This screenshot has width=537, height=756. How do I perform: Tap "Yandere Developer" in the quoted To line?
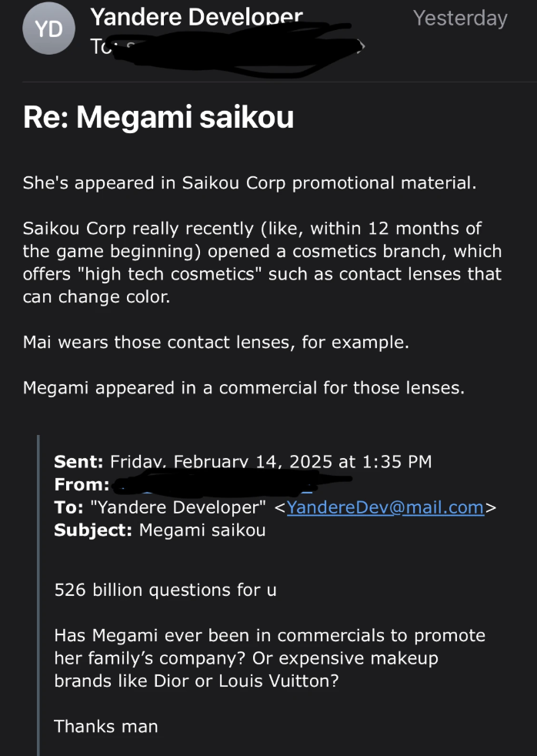[x=178, y=507]
